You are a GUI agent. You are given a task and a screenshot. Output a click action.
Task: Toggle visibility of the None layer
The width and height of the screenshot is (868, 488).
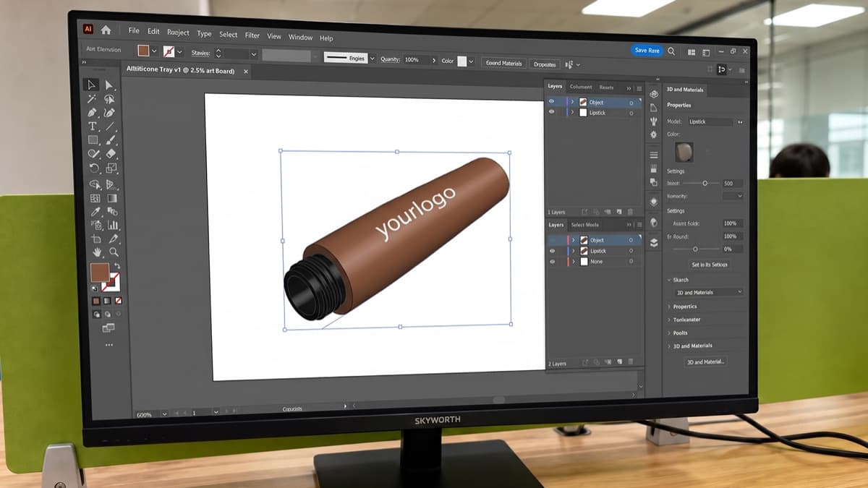point(553,262)
